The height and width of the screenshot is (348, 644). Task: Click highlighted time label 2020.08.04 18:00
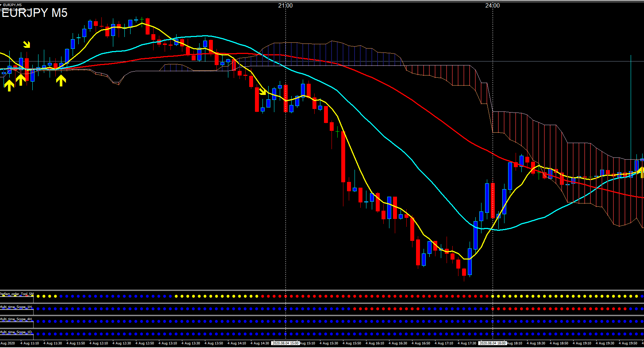[x=493, y=343]
